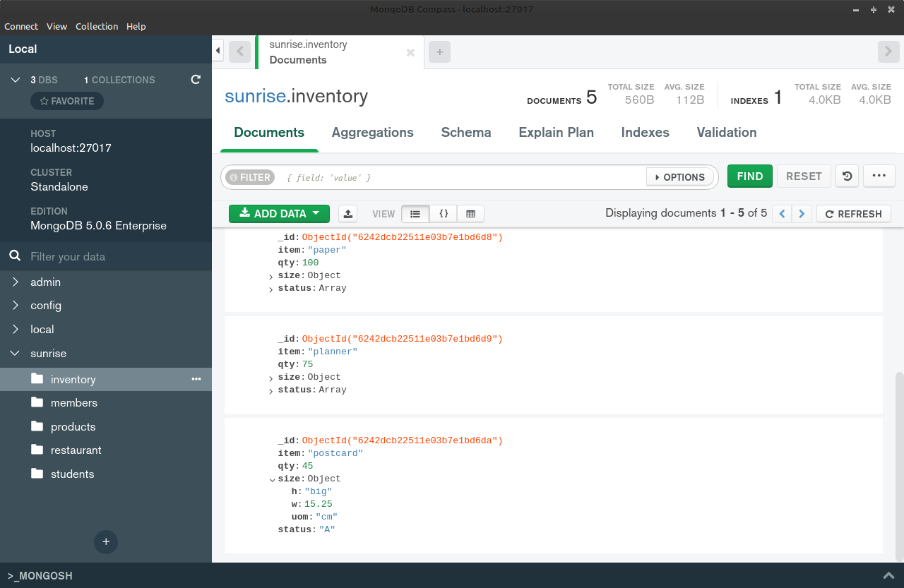Viewport: 904px width, 588px height.
Task: Expand the local database
Action: coord(16,330)
